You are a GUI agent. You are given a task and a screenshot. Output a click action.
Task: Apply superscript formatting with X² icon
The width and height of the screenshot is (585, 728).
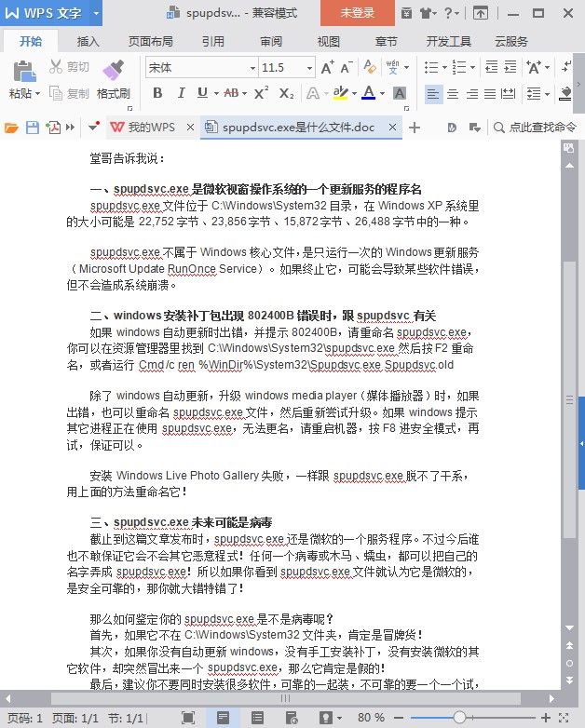pyautogui.click(x=261, y=93)
